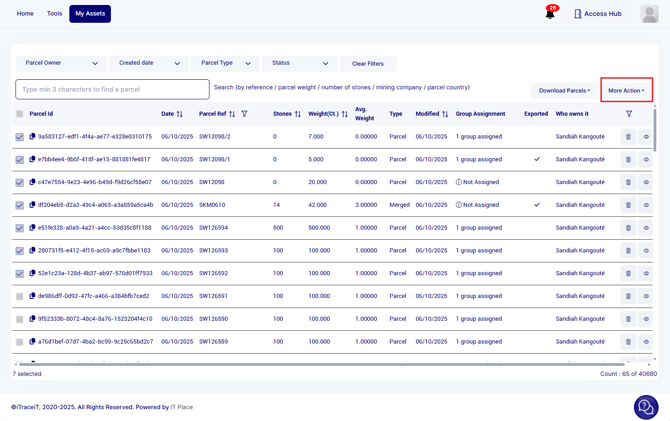Click the Clear Filters button

click(368, 64)
